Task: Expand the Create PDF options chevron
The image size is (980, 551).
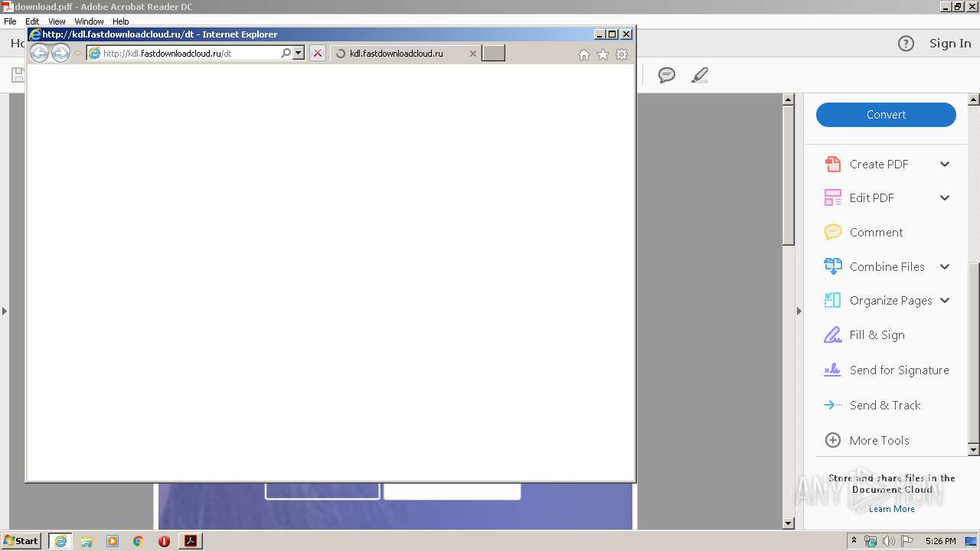Action: click(x=945, y=164)
